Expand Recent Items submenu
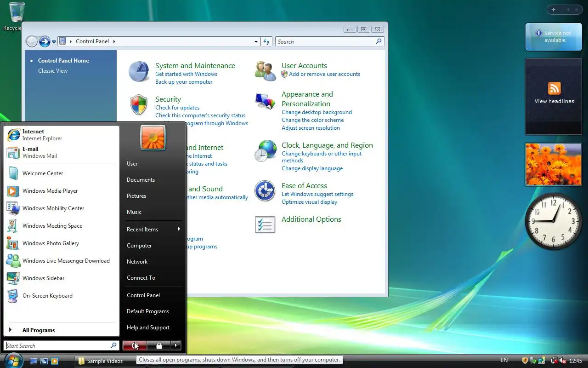 (x=153, y=230)
